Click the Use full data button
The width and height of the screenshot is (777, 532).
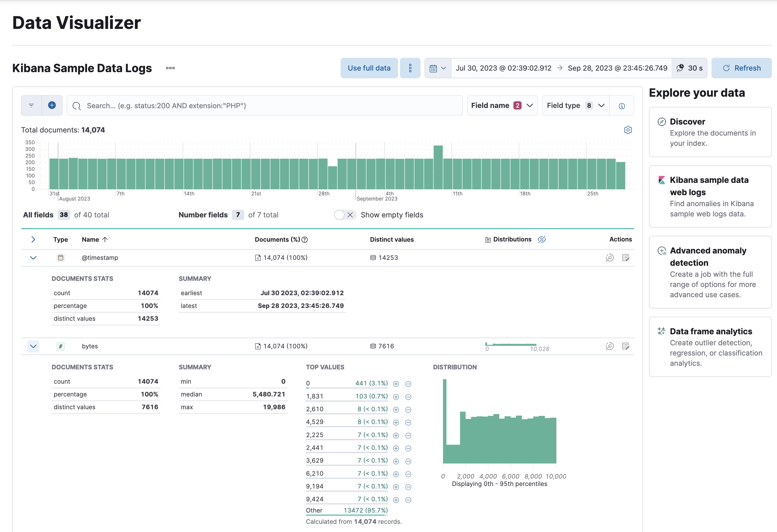click(x=369, y=68)
